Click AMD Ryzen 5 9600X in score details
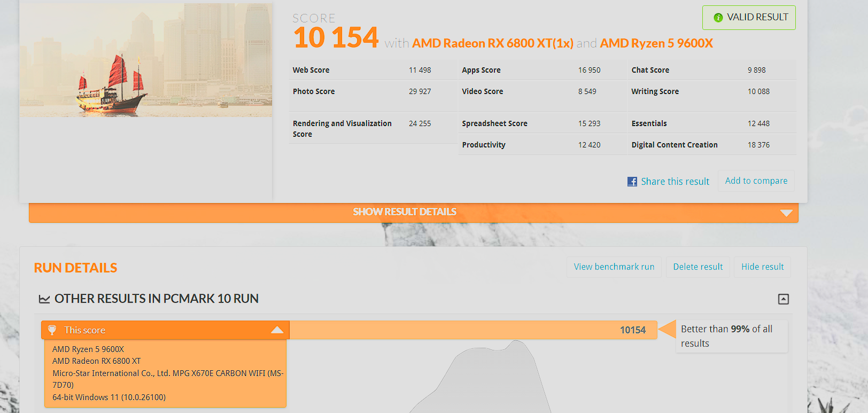This screenshot has width=868, height=413. 88,349
